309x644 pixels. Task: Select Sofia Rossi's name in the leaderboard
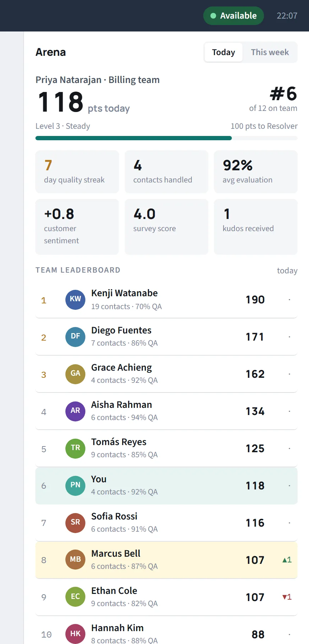point(114,516)
